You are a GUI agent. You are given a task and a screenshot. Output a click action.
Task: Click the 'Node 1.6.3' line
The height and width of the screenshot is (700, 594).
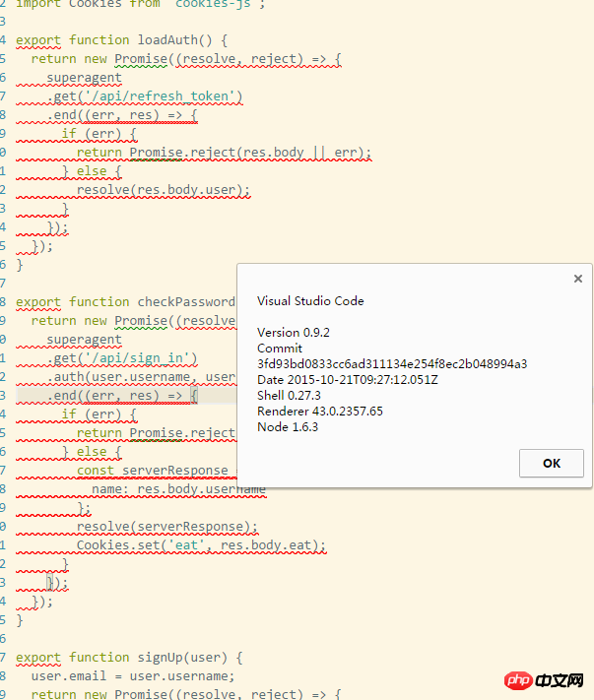pyautogui.click(x=288, y=426)
